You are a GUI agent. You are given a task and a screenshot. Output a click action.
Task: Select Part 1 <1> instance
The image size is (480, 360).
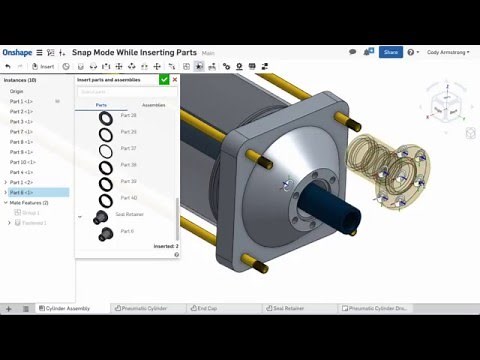click(21, 101)
